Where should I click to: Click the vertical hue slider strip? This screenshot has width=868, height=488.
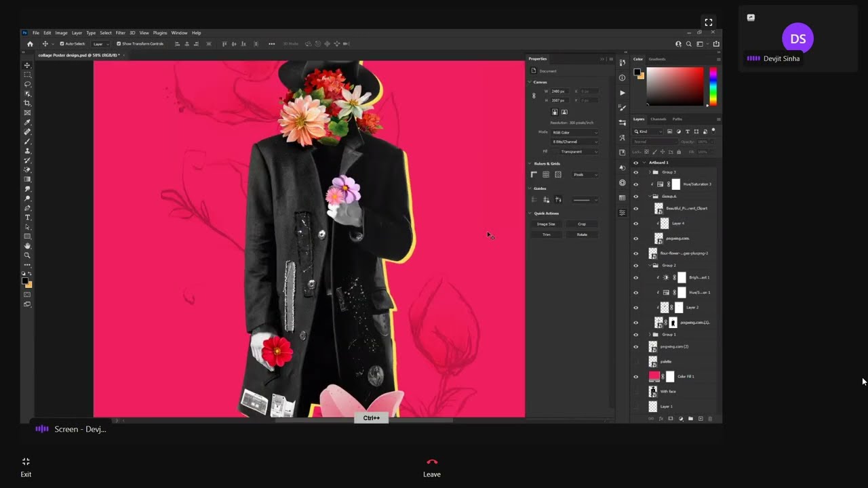pyautogui.click(x=713, y=86)
